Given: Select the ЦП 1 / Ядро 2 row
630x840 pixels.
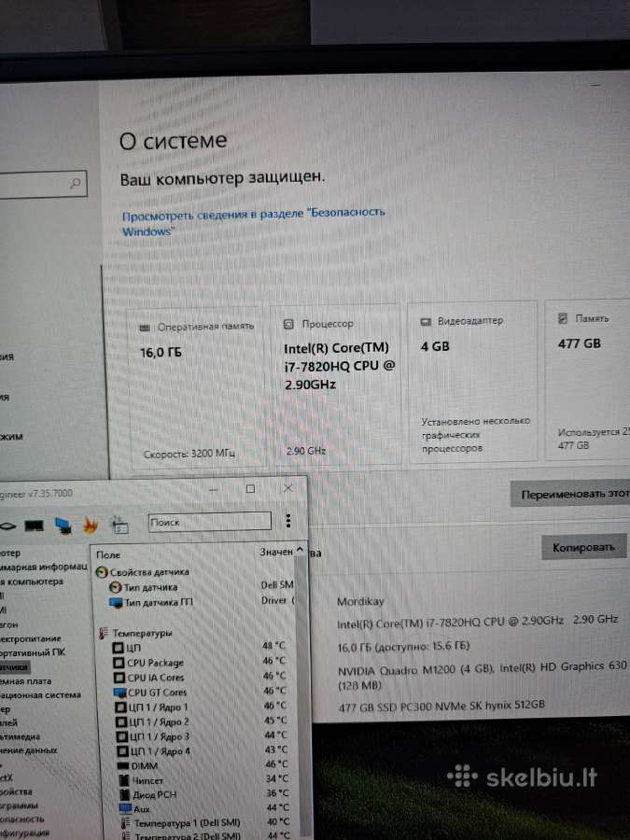Looking at the screenshot, I should 200,721.
